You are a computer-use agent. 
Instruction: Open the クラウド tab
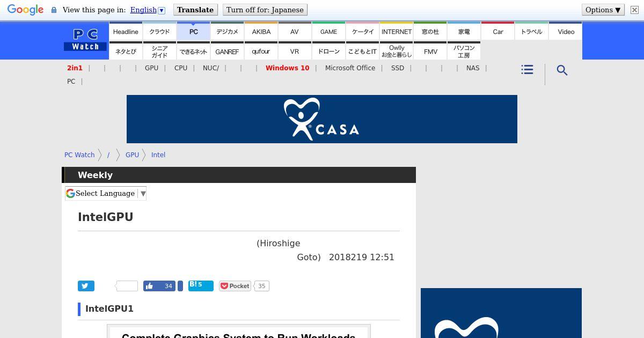[x=159, y=31]
